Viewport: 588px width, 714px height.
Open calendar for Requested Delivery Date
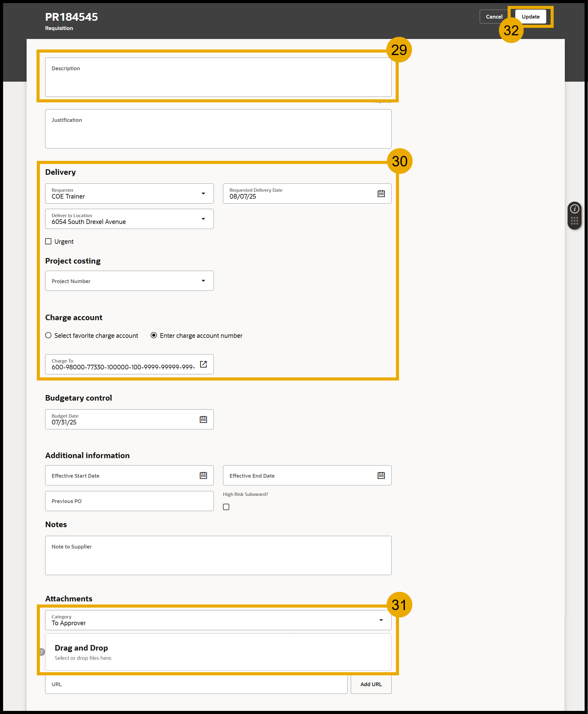pos(381,193)
